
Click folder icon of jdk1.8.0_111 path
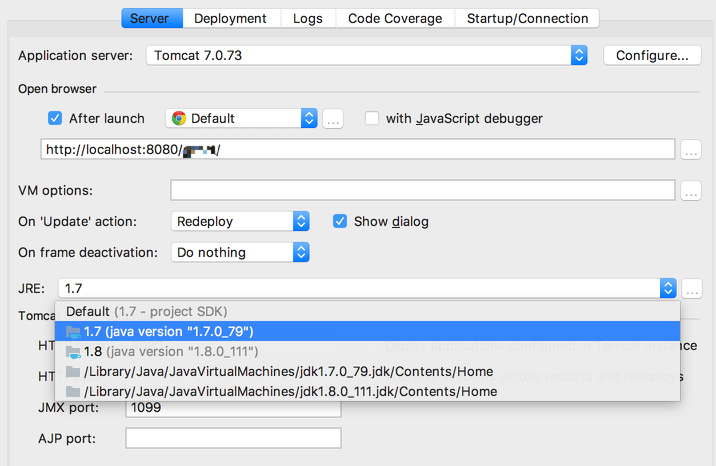click(73, 392)
